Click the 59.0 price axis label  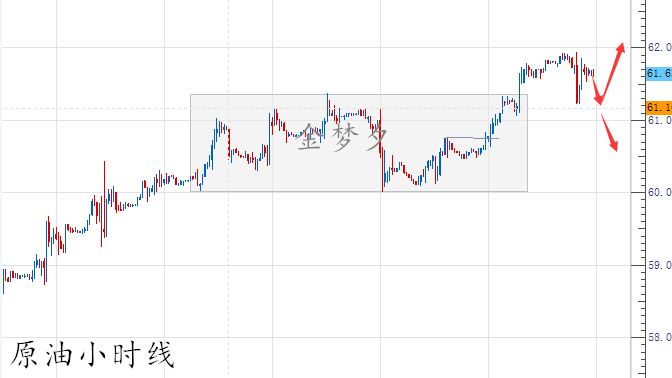(660, 265)
